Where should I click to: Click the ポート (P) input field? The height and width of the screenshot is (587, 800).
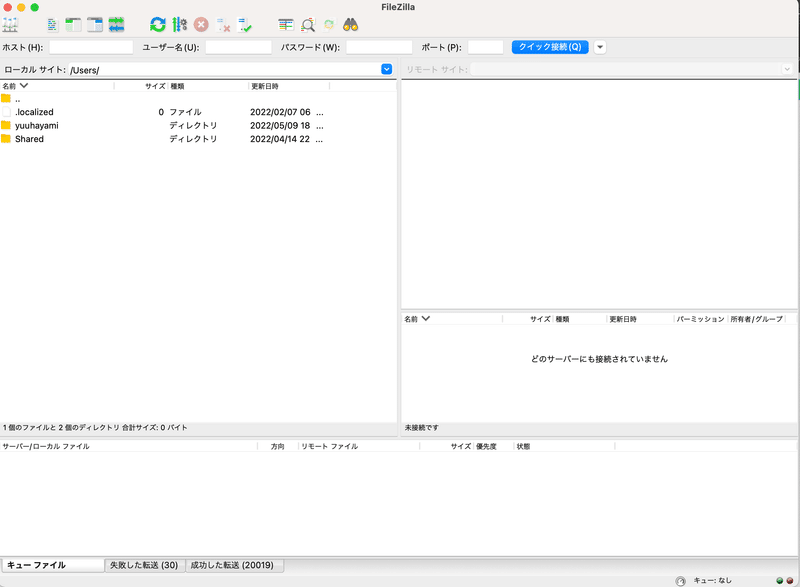486,47
